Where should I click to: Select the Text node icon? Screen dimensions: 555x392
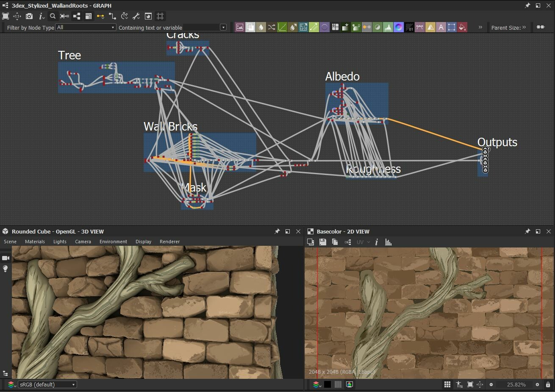tap(442, 27)
